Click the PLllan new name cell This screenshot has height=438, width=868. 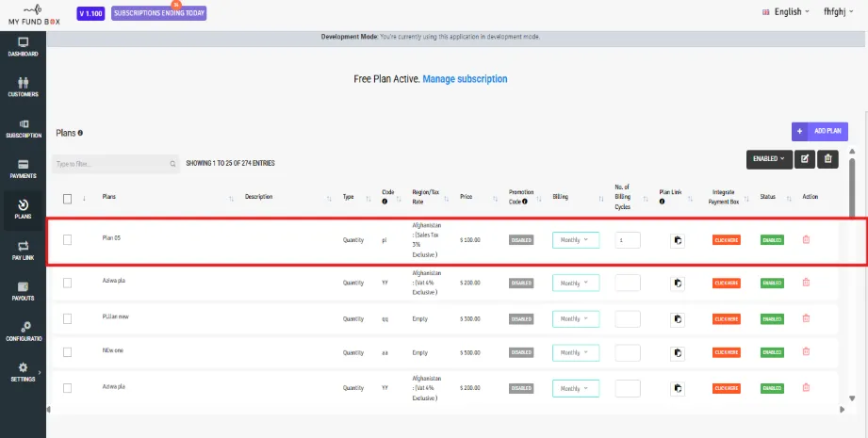point(115,316)
